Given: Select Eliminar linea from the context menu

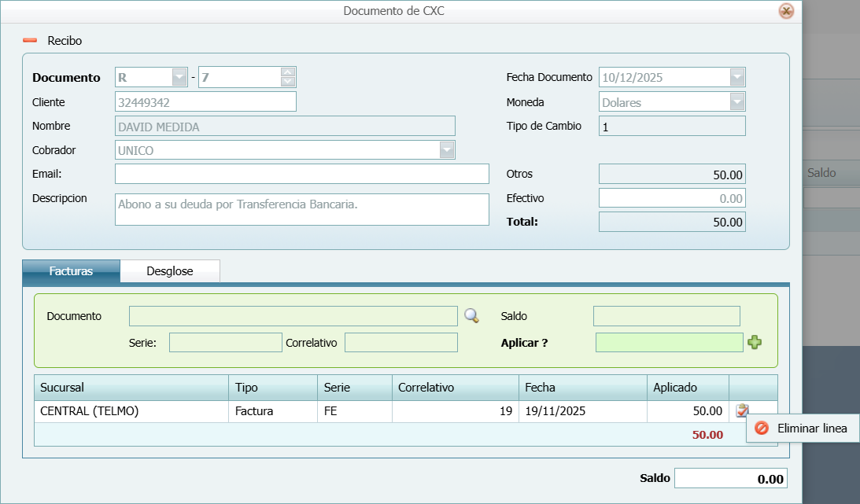Looking at the screenshot, I should [x=803, y=429].
